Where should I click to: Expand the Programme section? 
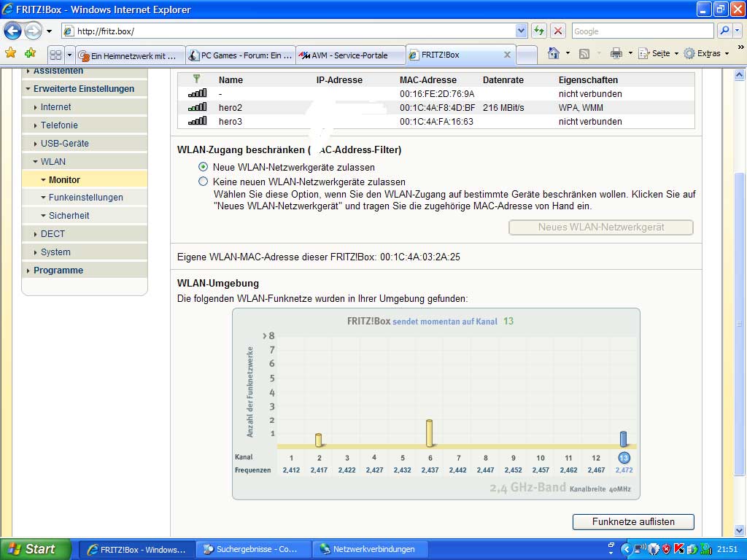click(85, 270)
